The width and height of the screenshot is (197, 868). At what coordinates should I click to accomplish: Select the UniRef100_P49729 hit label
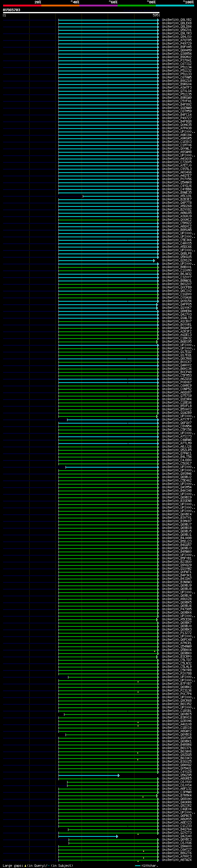176,43
